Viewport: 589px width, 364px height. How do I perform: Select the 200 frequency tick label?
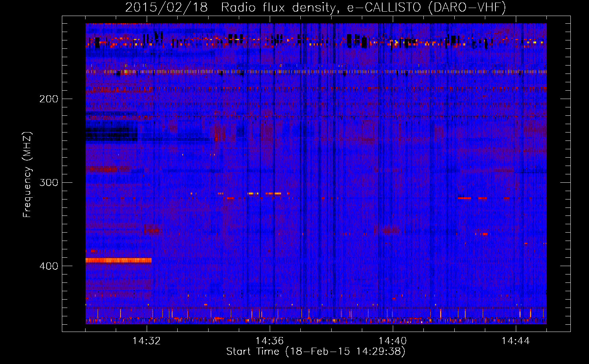pos(49,99)
